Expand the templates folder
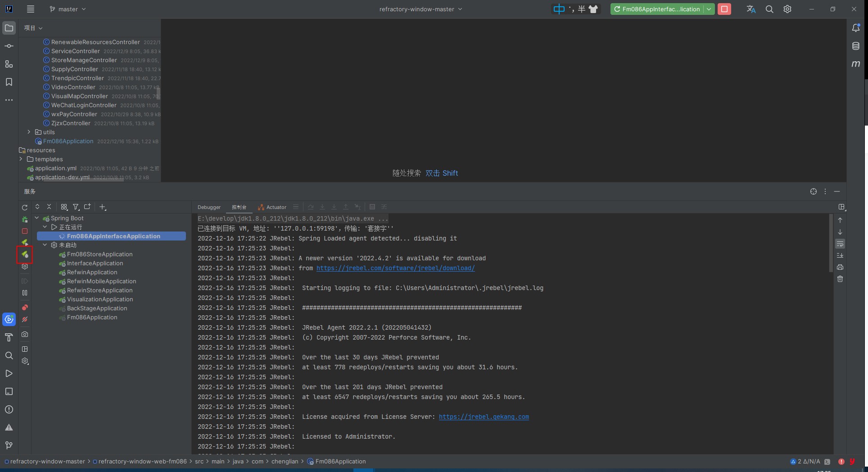 pyautogui.click(x=21, y=159)
